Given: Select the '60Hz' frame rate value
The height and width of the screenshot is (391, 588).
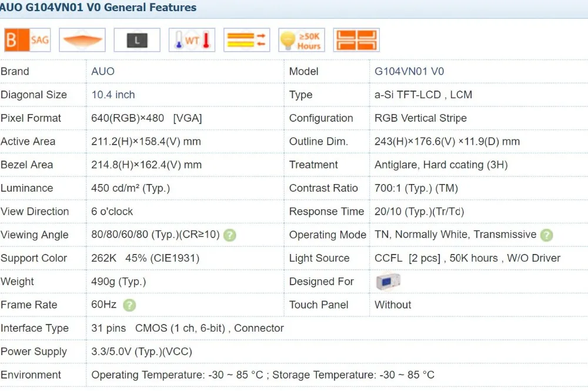Looking at the screenshot, I should pyautogui.click(x=104, y=305).
